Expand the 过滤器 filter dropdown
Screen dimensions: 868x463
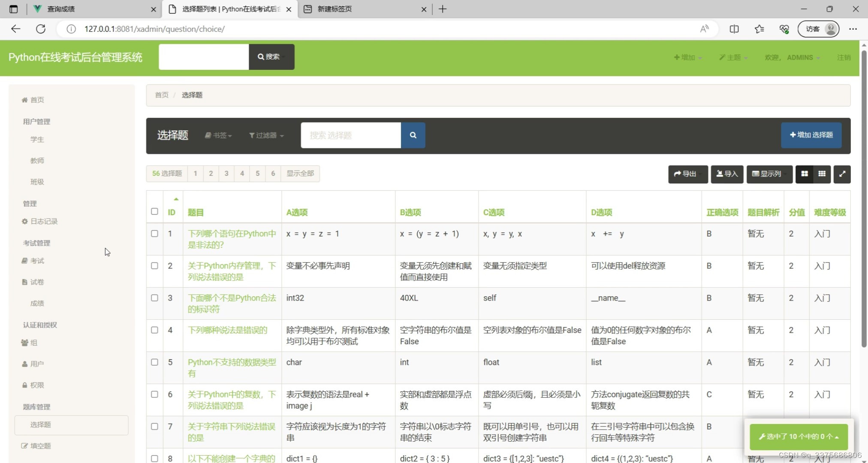coord(266,135)
